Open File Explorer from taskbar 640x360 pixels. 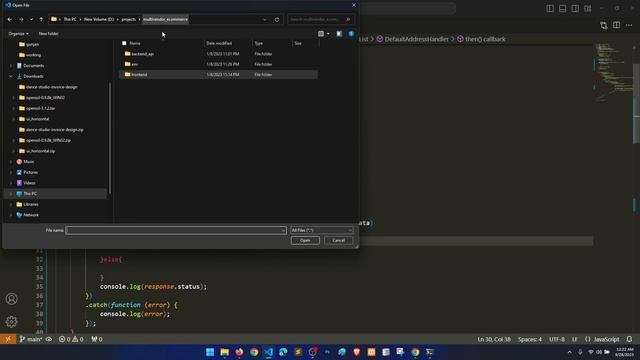224,352
